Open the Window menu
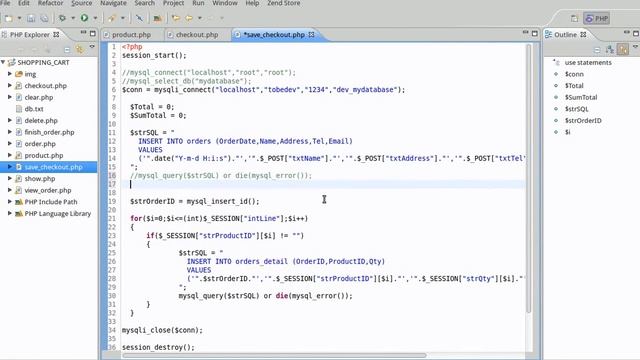640x360 pixels. point(224,3)
